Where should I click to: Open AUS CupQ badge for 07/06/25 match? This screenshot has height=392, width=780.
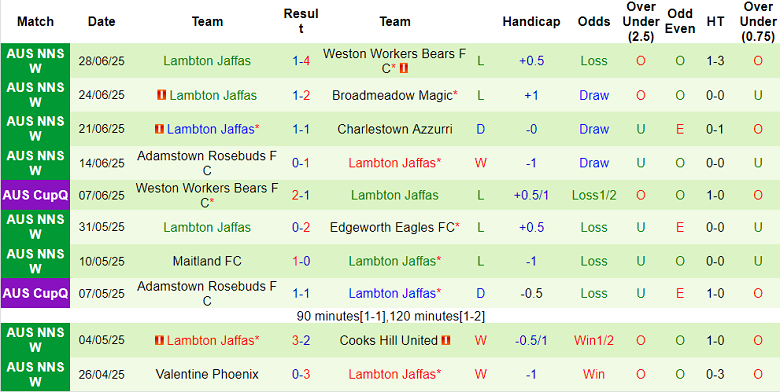[x=35, y=195]
